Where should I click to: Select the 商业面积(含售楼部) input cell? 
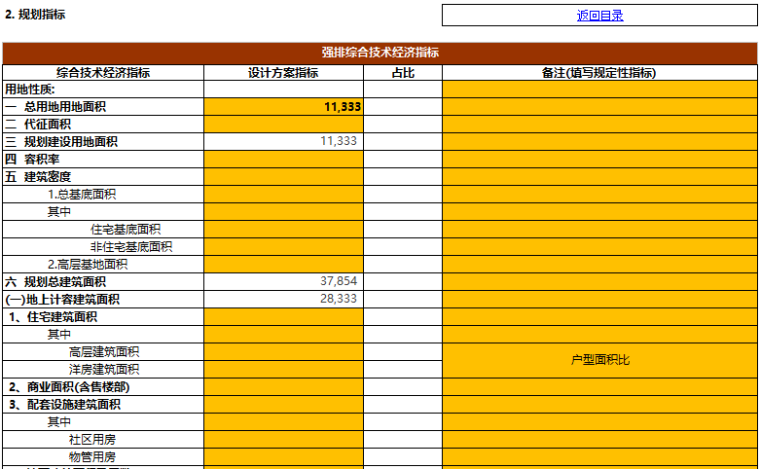[x=283, y=387]
